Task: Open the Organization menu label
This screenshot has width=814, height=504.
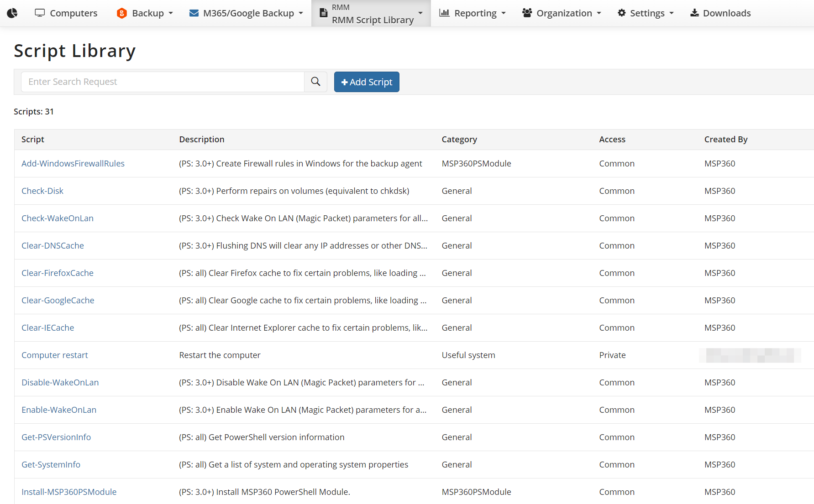Action: click(564, 13)
